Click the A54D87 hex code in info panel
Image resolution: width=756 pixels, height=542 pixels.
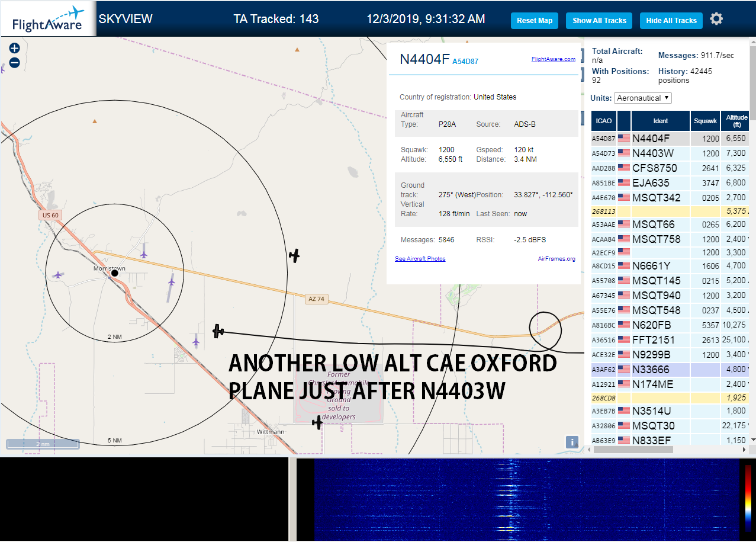pos(465,61)
